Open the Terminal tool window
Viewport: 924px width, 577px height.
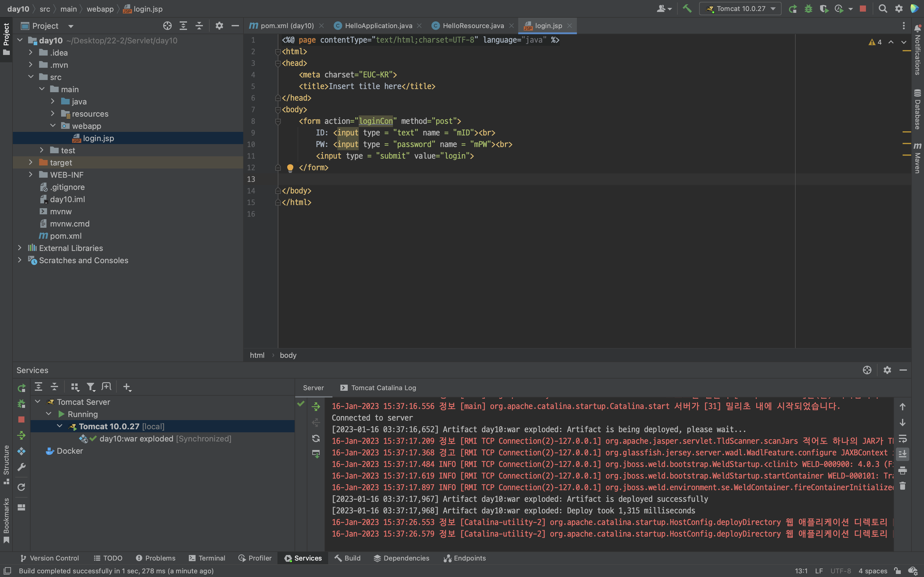pyautogui.click(x=207, y=558)
